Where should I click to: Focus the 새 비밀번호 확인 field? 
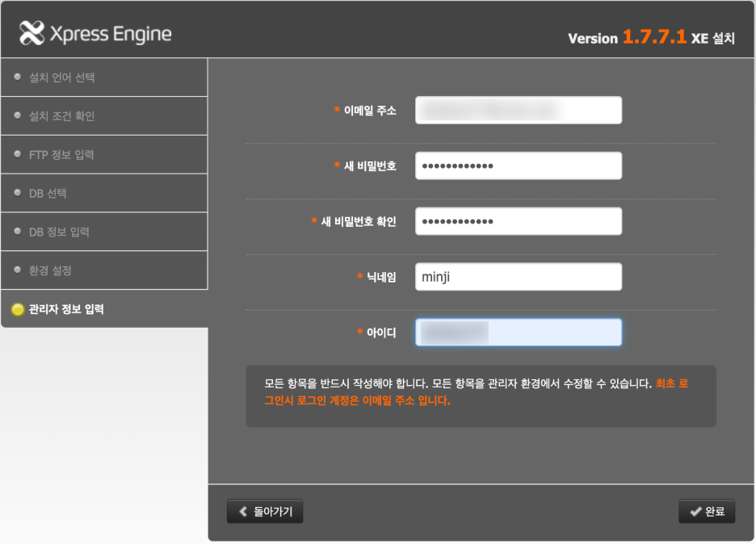(519, 221)
